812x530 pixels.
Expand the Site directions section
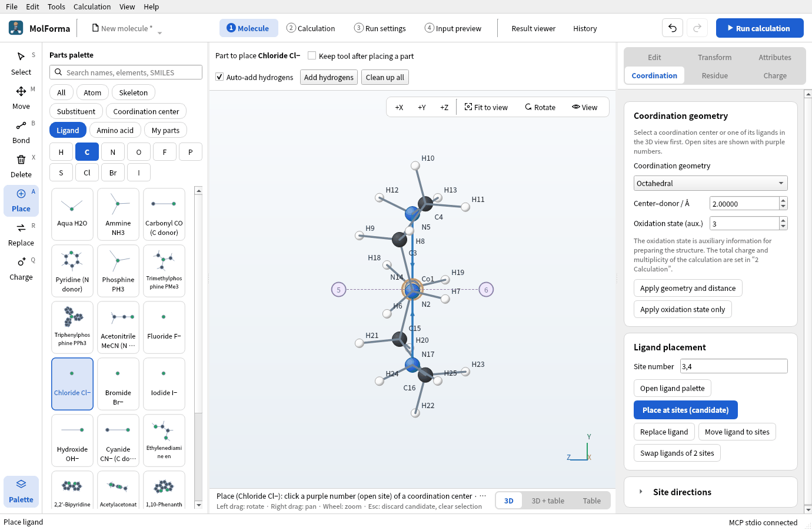(710, 492)
